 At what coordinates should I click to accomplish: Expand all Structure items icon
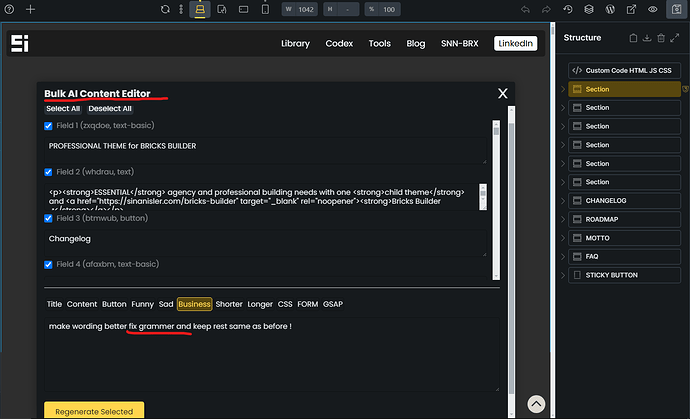coord(675,38)
